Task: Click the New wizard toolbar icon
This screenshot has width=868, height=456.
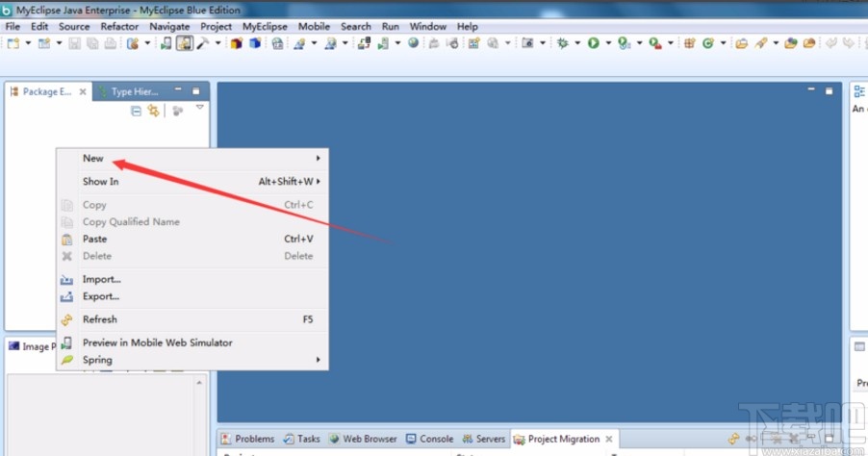Action: 13,43
